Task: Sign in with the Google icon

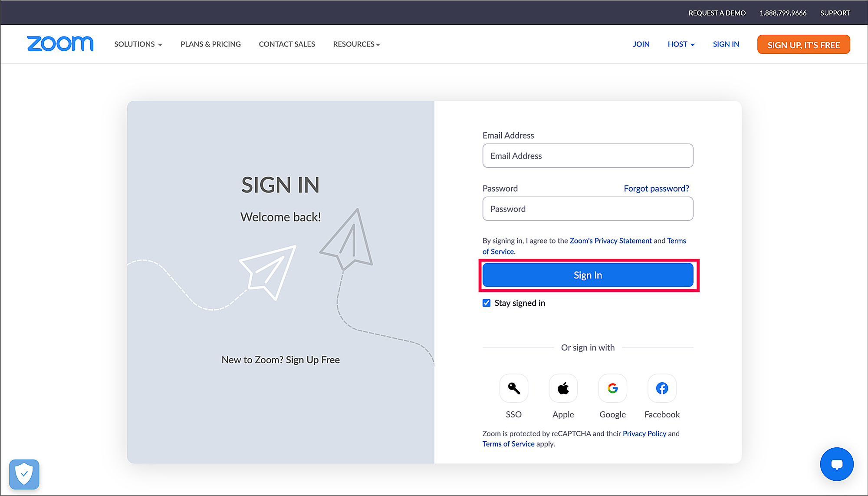Action: click(x=613, y=388)
